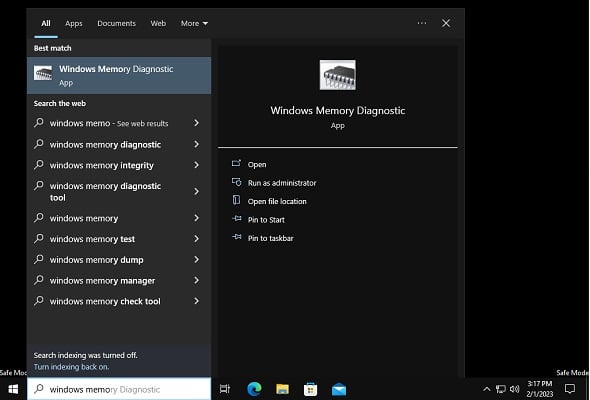The height and width of the screenshot is (400, 590).
Task: Open the notification center icon
Action: [x=570, y=388]
